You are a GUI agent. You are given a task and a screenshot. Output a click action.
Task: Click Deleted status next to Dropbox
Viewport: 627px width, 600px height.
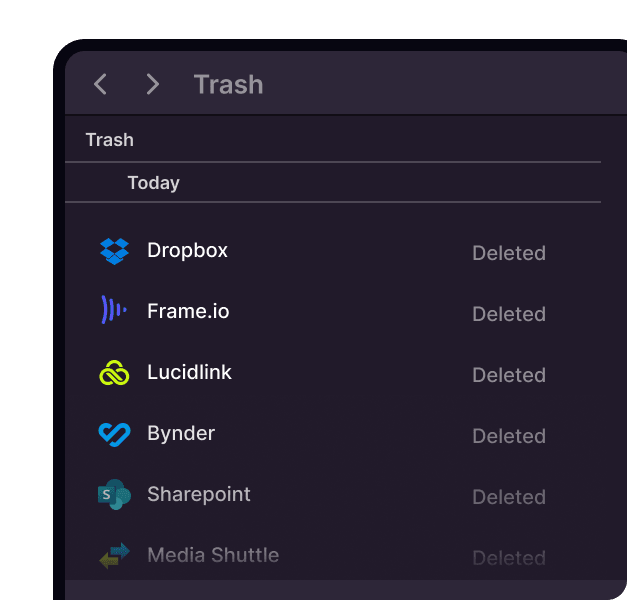point(508,253)
